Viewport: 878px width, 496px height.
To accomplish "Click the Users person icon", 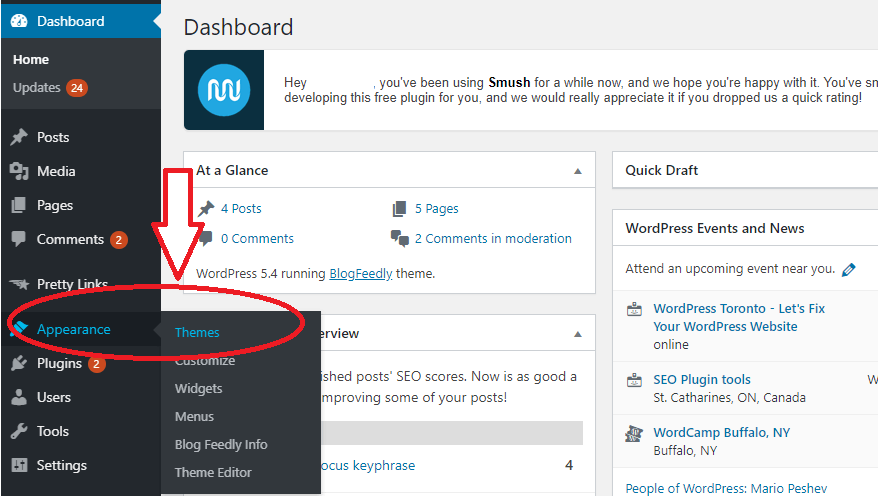I will [19, 397].
